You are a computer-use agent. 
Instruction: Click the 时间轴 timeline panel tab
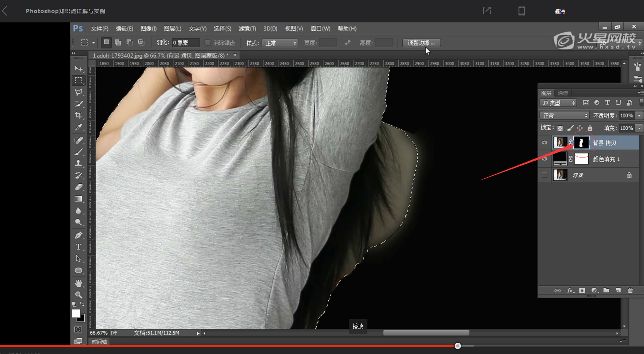pyautogui.click(x=99, y=342)
